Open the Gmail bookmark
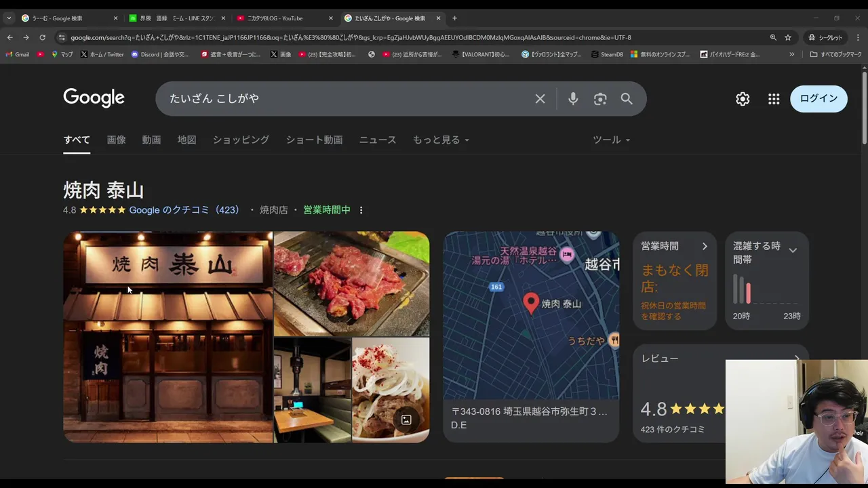This screenshot has width=868, height=488. 18,54
